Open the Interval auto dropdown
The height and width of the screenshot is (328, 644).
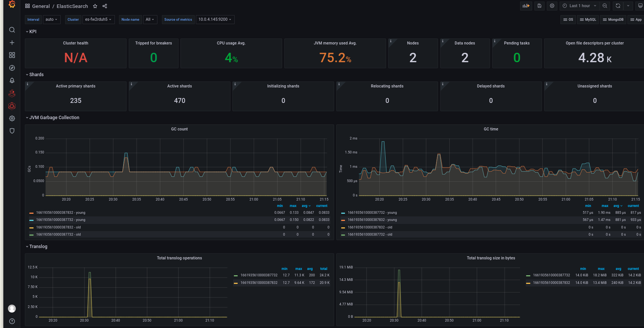pos(52,19)
